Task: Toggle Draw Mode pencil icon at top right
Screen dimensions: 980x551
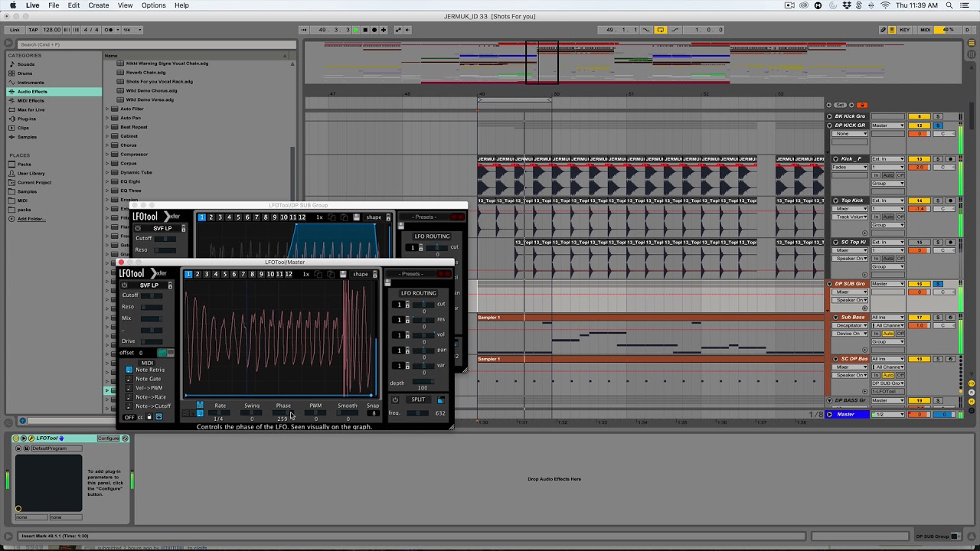Action: click(883, 30)
